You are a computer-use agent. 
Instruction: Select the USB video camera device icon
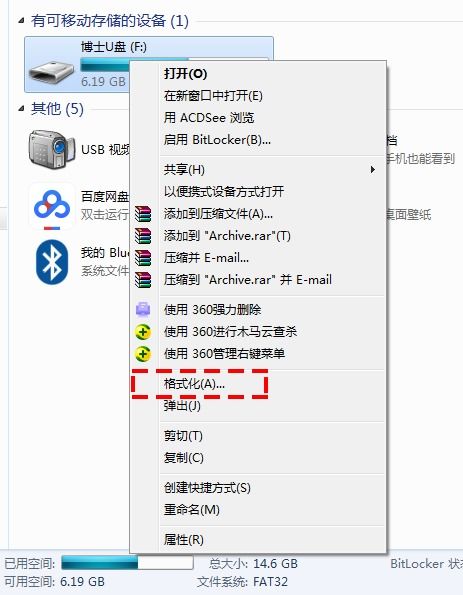point(52,149)
